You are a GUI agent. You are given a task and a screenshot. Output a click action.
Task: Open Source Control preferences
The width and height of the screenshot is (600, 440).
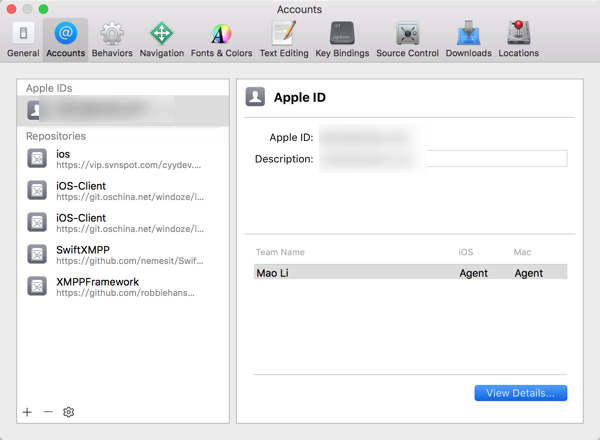pos(407,40)
